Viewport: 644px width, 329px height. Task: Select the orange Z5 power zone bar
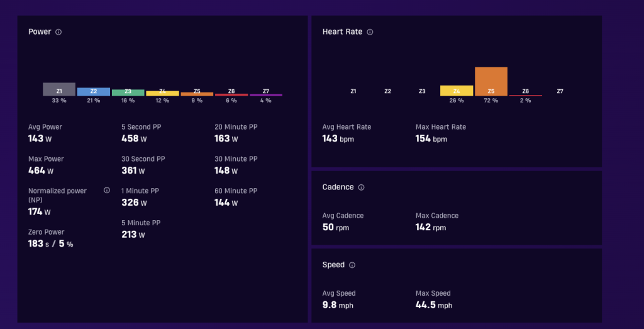pos(197,94)
